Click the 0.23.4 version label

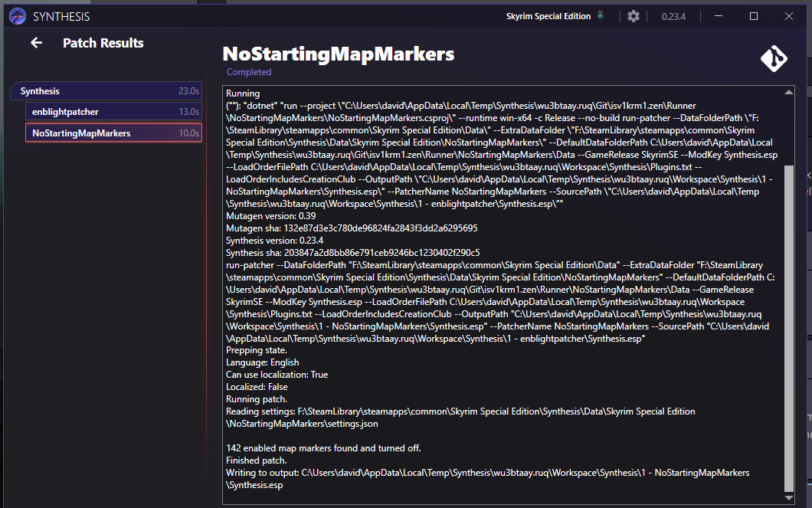point(673,17)
